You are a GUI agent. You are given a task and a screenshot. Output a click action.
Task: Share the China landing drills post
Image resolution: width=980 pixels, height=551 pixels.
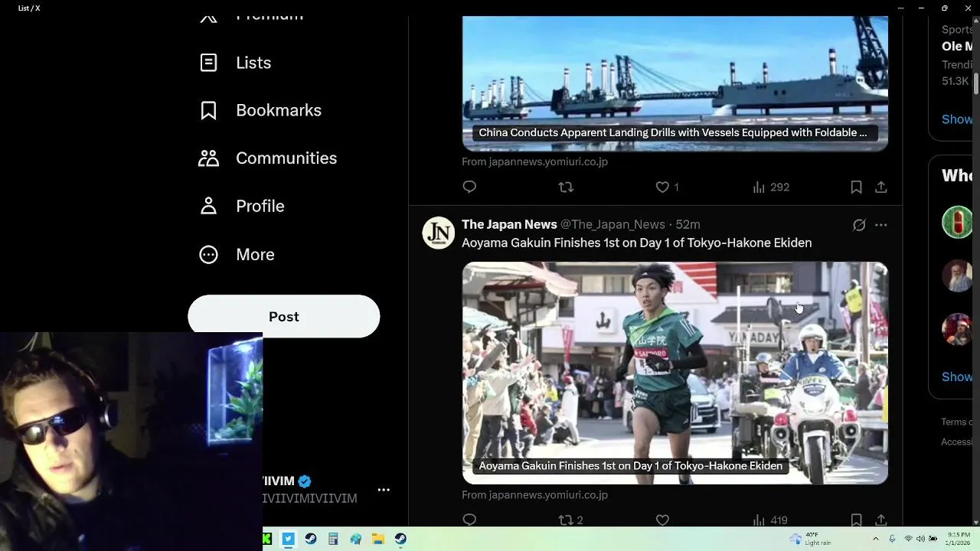(881, 187)
